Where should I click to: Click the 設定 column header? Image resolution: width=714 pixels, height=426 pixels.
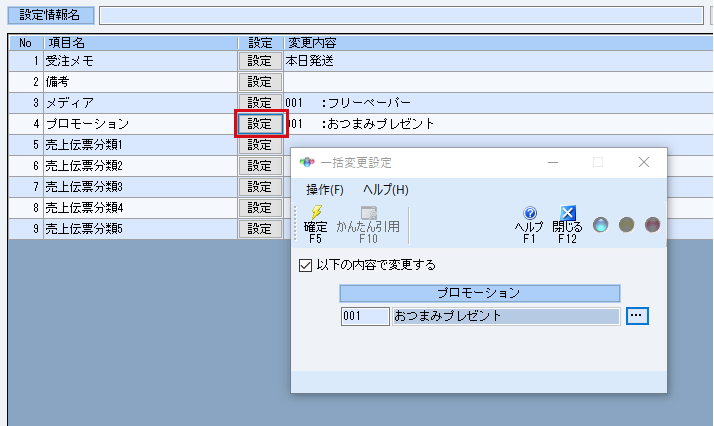260,43
